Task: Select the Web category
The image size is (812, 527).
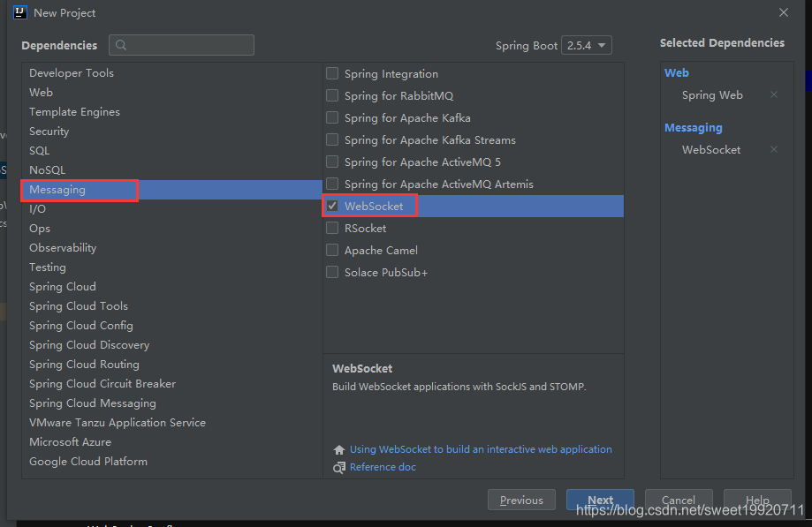Action: click(172, 93)
